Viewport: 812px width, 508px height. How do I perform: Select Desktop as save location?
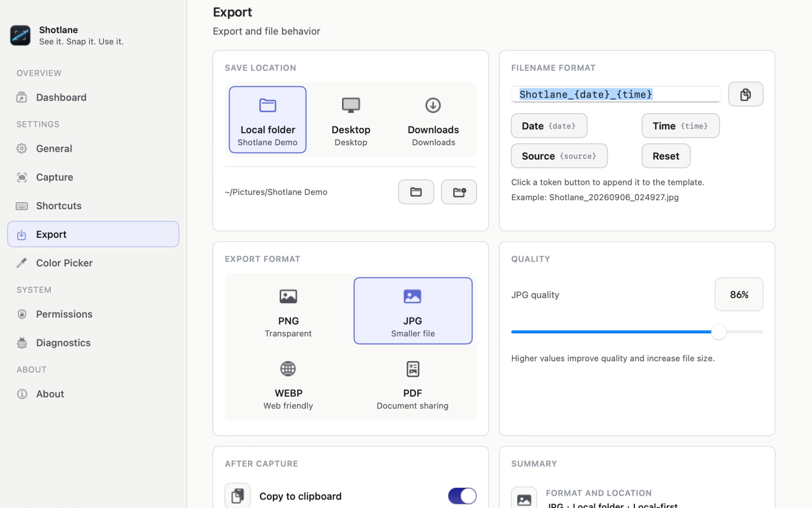click(351, 120)
